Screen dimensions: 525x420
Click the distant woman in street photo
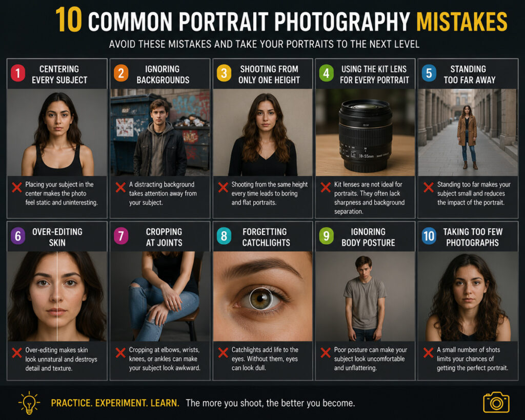pos(468,132)
